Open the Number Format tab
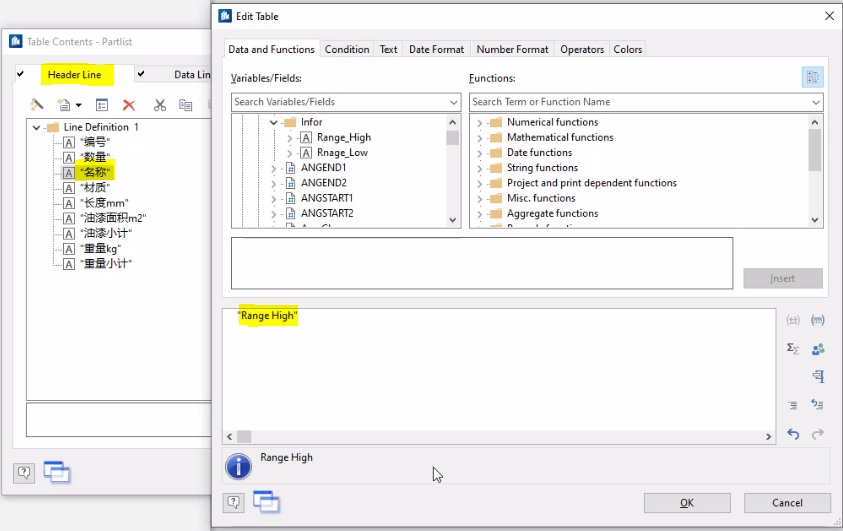843x531 pixels. click(x=512, y=49)
